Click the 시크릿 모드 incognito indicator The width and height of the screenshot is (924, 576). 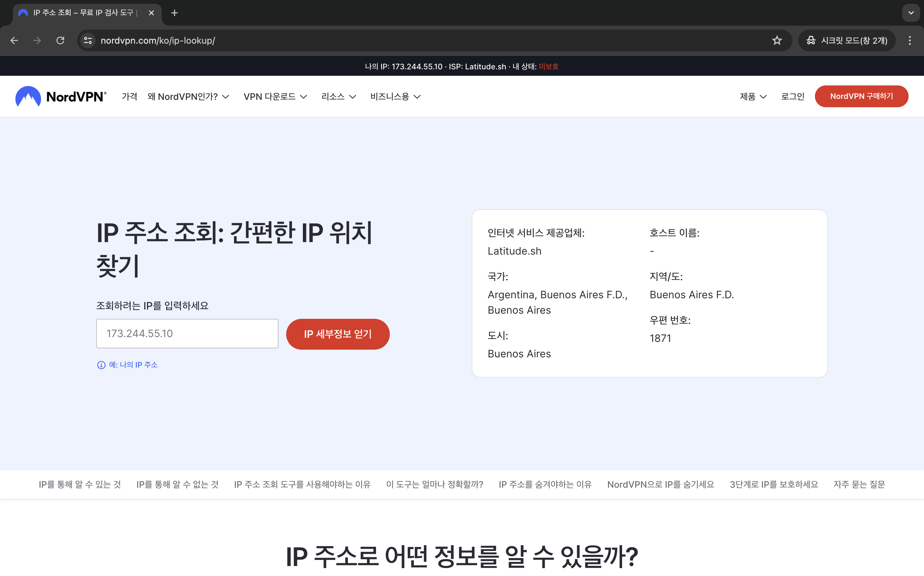click(846, 40)
